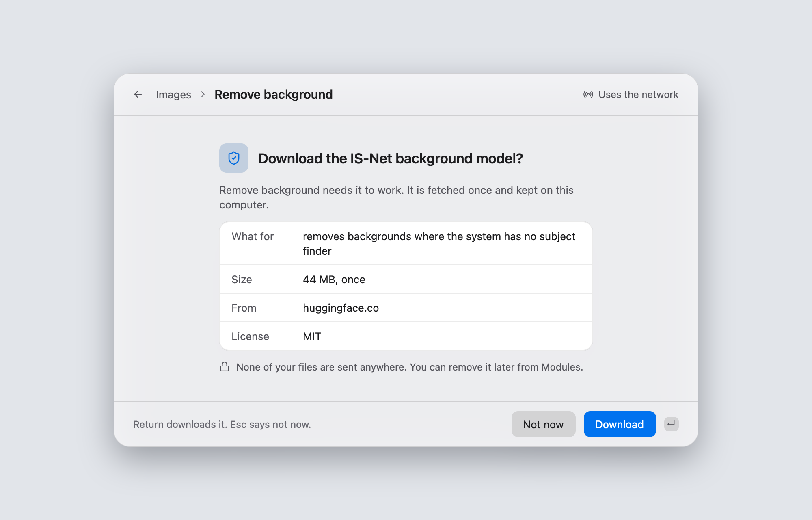Click the MIT license value
This screenshot has height=520, width=812.
(x=312, y=336)
